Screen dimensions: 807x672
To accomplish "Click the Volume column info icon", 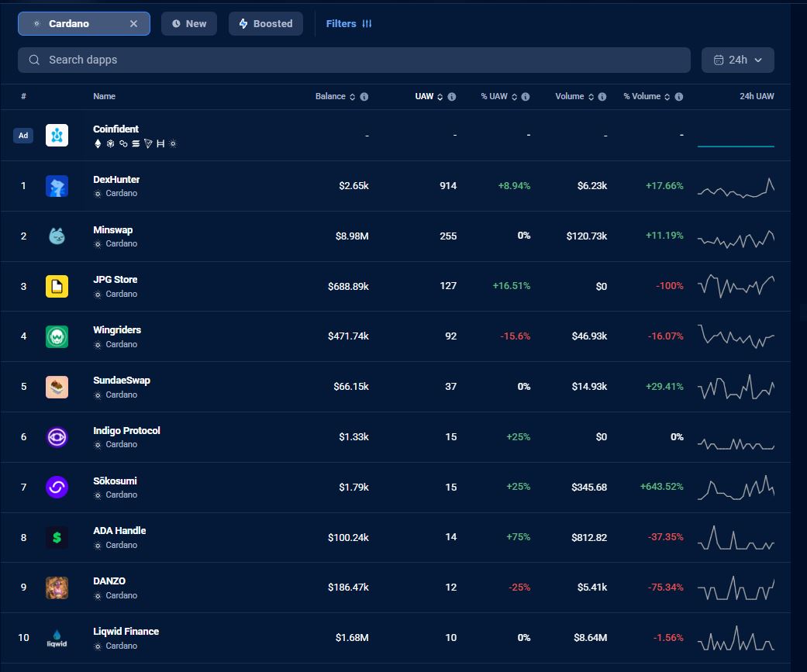I will click(x=602, y=97).
